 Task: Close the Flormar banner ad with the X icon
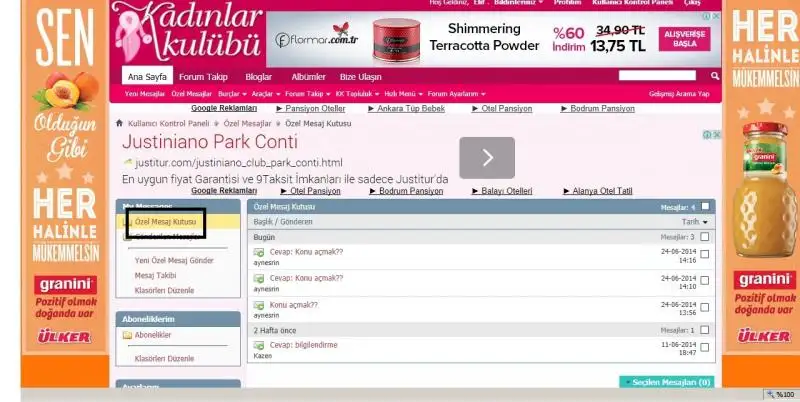714,17
